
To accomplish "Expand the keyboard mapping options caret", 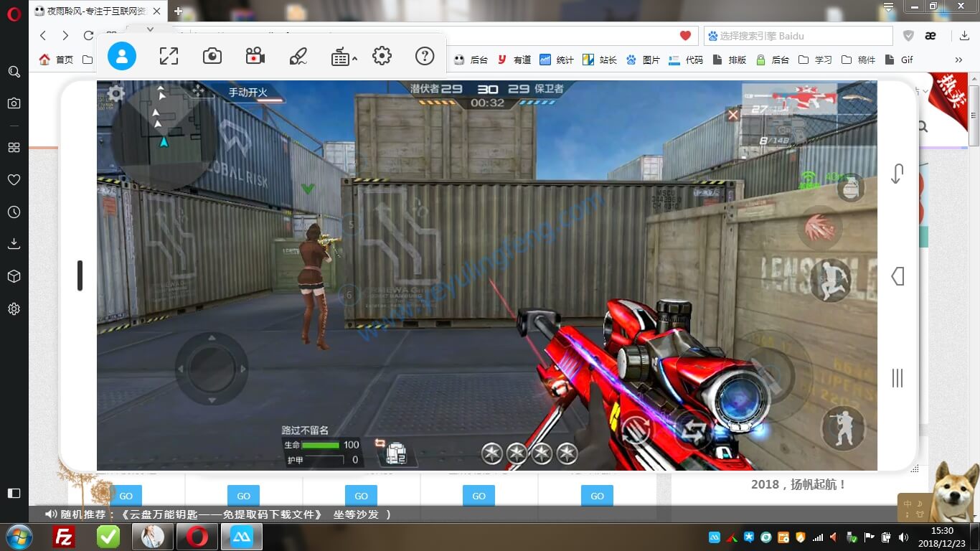I will tap(354, 60).
